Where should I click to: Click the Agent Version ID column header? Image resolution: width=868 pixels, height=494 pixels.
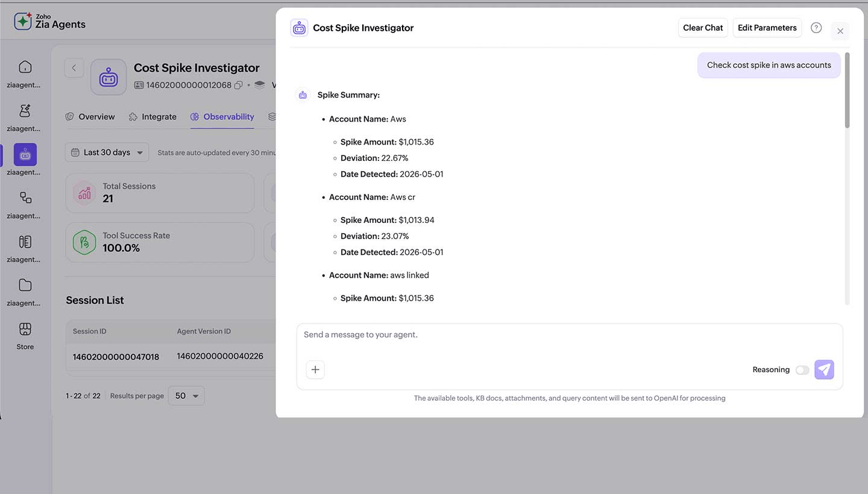click(x=204, y=331)
